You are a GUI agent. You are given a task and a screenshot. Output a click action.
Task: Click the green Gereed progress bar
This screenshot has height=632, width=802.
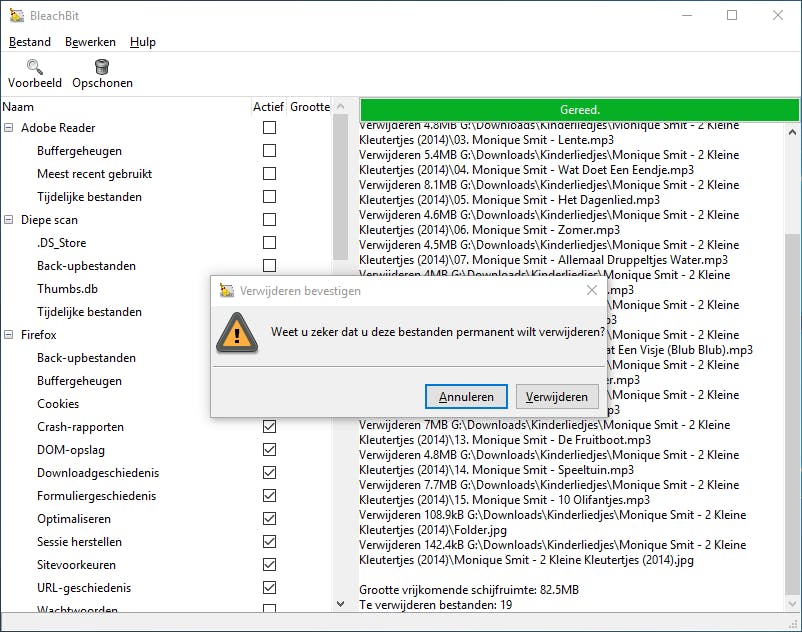580,110
